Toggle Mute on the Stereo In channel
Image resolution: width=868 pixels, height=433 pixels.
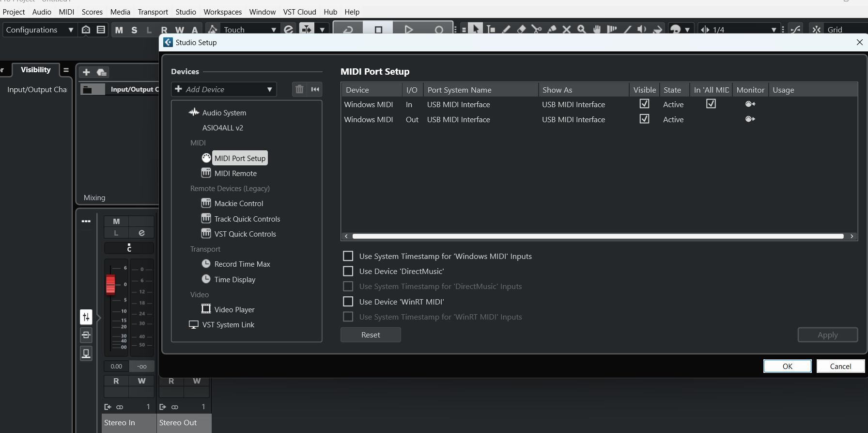[x=116, y=222]
